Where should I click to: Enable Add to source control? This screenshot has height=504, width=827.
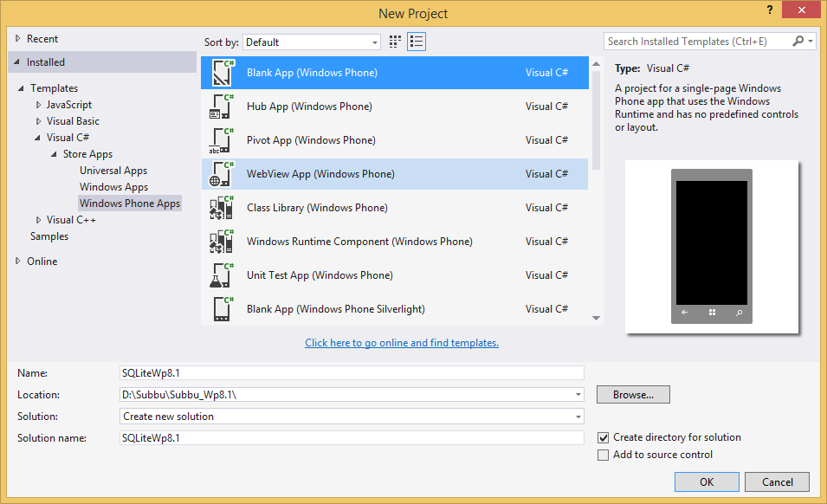[604, 455]
